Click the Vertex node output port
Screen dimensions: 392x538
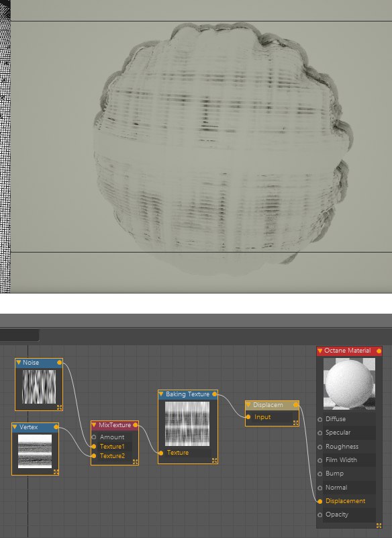click(56, 427)
